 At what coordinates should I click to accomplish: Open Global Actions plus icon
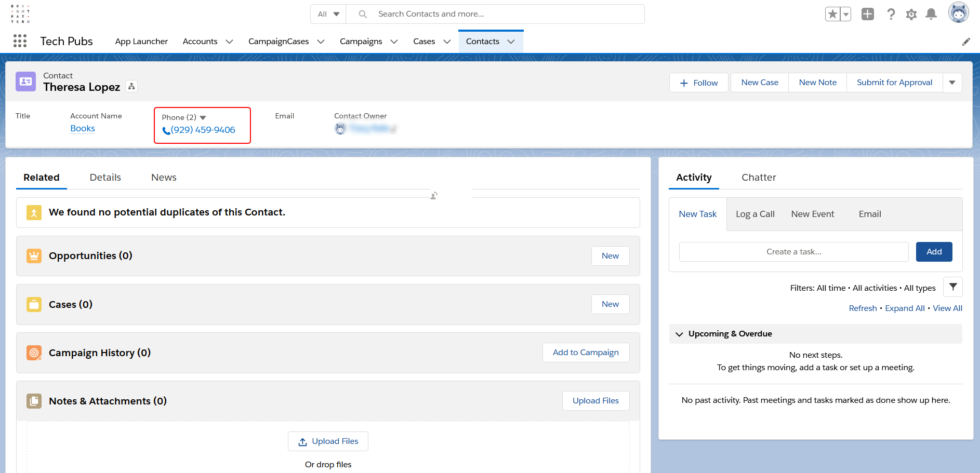[868, 14]
